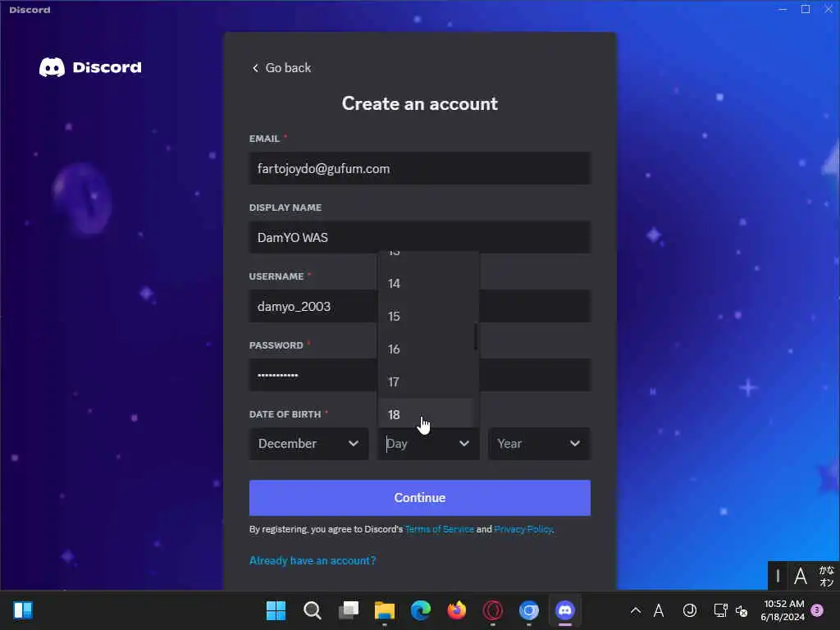This screenshot has height=630, width=840.
Task: Edit the Display Name field
Action: pyautogui.click(x=419, y=237)
